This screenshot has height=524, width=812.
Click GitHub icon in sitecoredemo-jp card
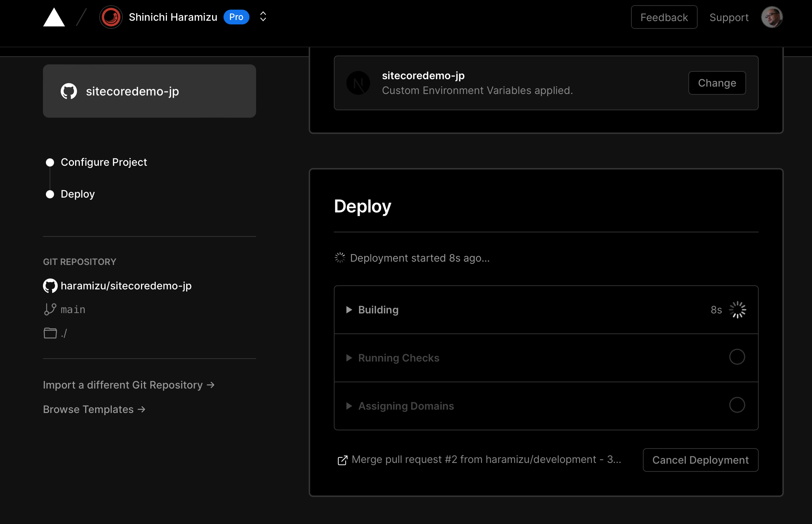point(69,91)
